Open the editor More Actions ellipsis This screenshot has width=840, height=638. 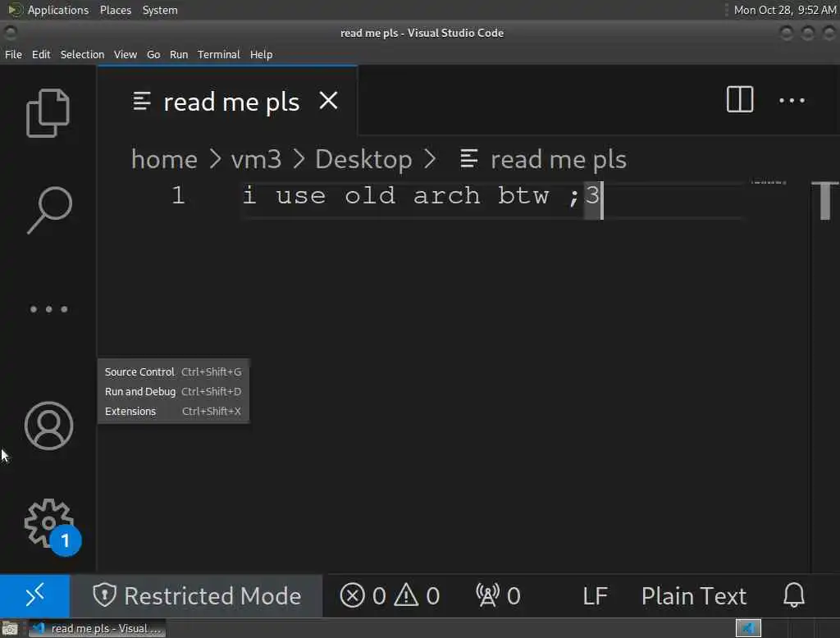[x=792, y=100]
